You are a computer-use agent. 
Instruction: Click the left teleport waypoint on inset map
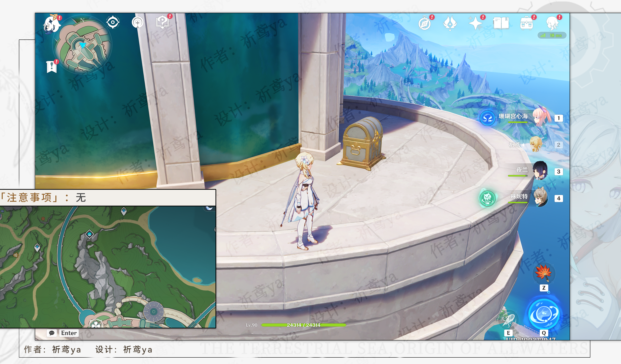point(37,247)
